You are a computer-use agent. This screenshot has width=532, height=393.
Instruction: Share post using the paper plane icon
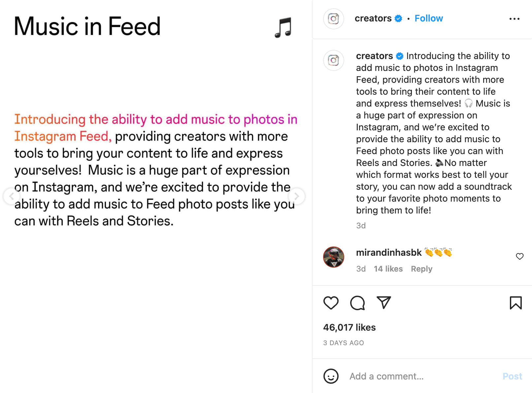tap(384, 303)
